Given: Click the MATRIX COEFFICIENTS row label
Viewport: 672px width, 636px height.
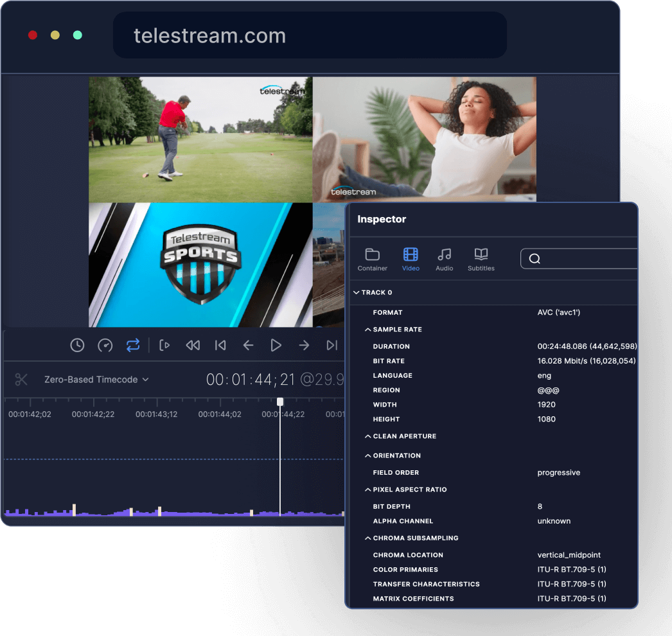Looking at the screenshot, I should [x=413, y=599].
